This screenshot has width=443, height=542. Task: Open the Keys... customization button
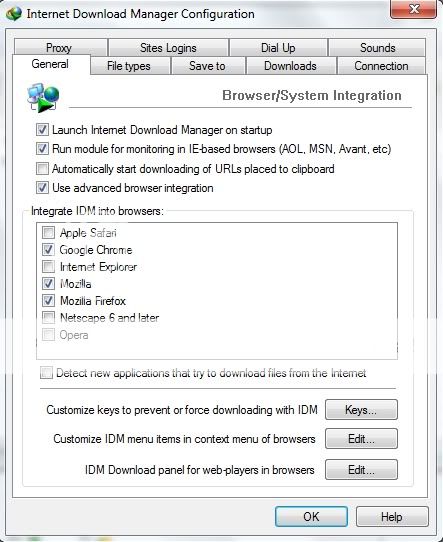[361, 410]
